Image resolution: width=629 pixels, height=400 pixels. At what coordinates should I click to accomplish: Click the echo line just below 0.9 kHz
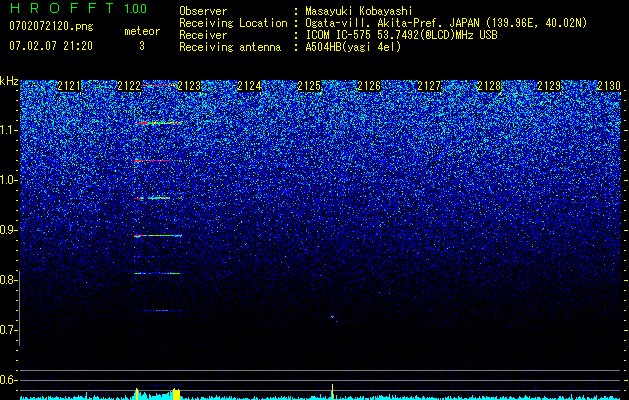click(158, 236)
